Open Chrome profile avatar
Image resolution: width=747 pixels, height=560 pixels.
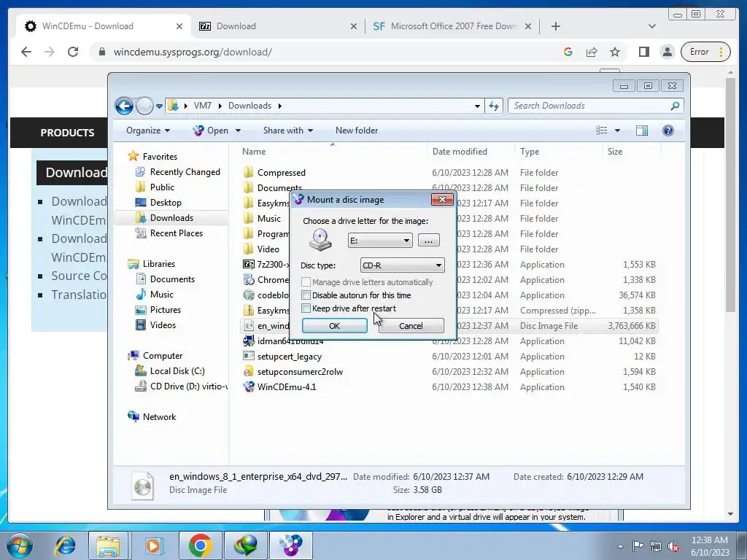coord(667,52)
